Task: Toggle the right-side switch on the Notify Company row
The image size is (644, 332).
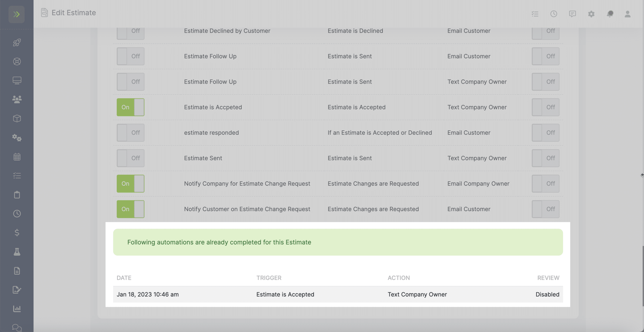Action: pos(545,184)
